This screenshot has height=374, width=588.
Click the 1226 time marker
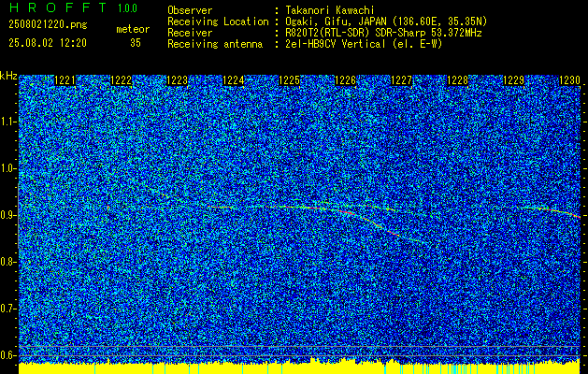click(x=345, y=80)
